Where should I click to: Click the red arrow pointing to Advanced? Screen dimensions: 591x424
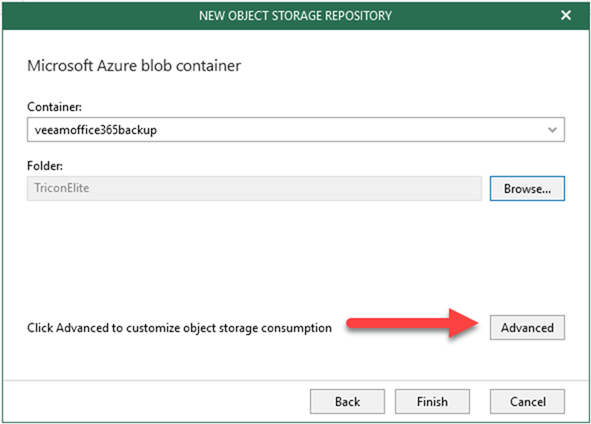[x=412, y=323]
